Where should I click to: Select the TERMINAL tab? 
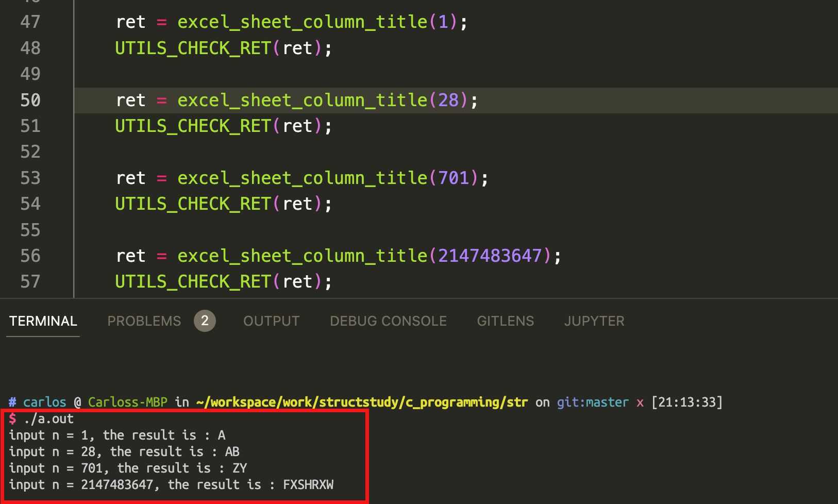[x=43, y=321]
